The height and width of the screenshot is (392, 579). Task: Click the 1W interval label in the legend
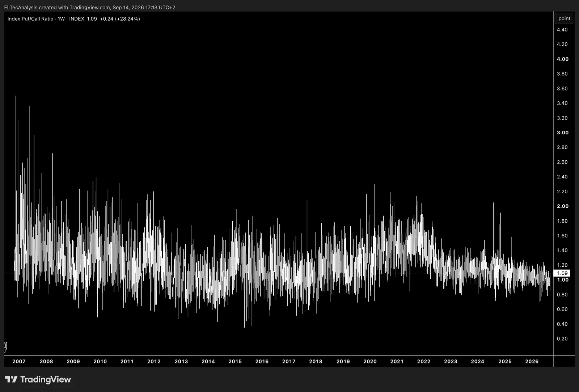(x=61, y=19)
